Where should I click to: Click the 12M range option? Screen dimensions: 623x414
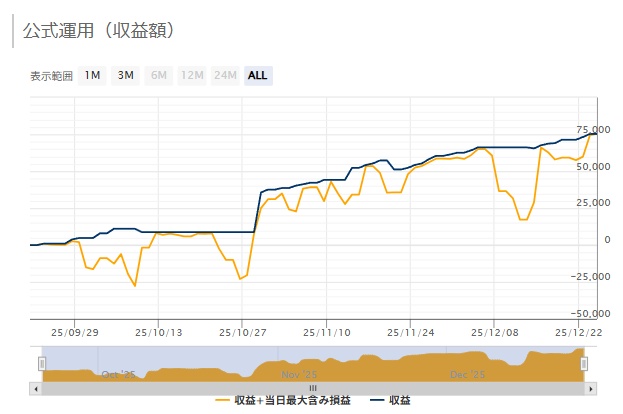(191, 75)
